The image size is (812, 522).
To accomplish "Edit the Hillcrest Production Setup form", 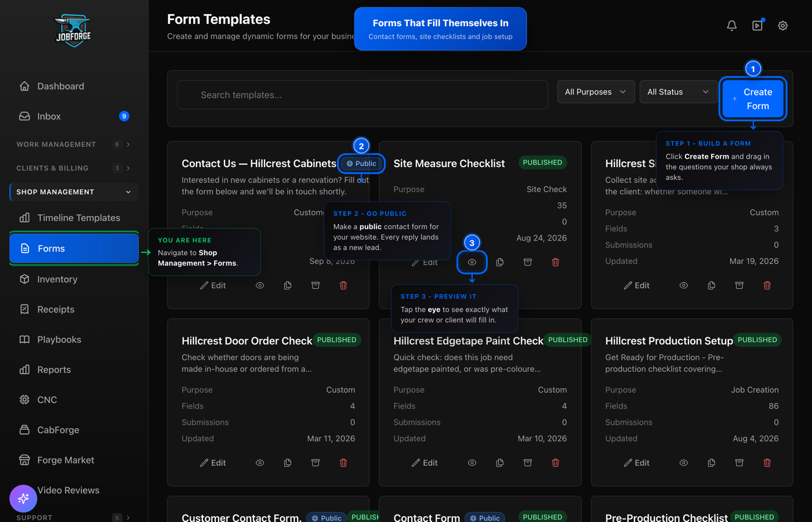I will click(636, 463).
